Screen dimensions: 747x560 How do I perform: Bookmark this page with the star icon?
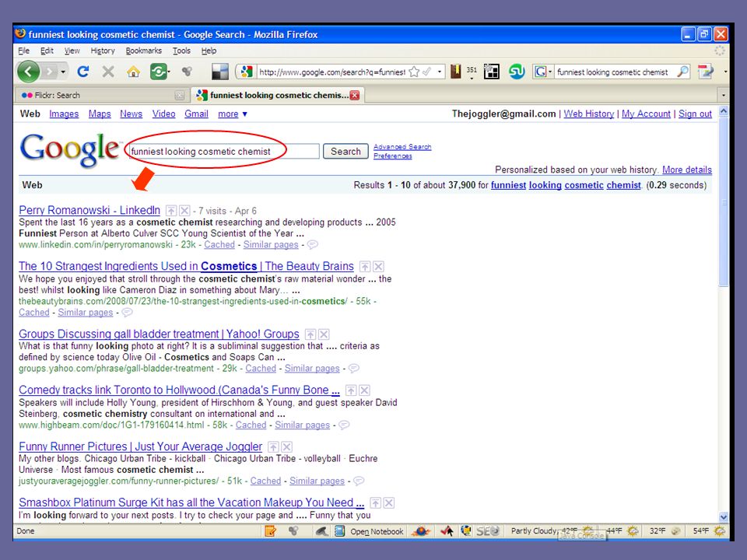tap(414, 72)
